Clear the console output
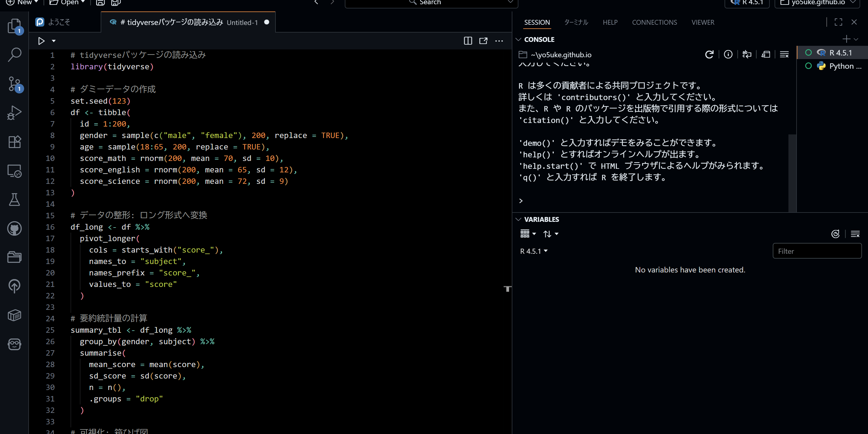The height and width of the screenshot is (434, 868). click(784, 55)
